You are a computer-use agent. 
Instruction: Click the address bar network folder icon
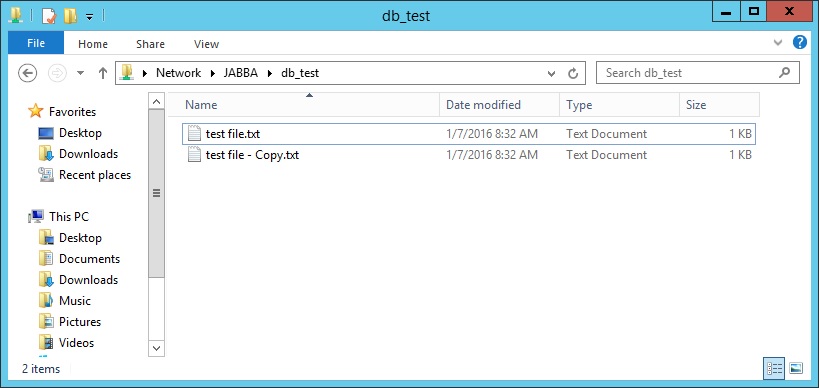tap(126, 73)
